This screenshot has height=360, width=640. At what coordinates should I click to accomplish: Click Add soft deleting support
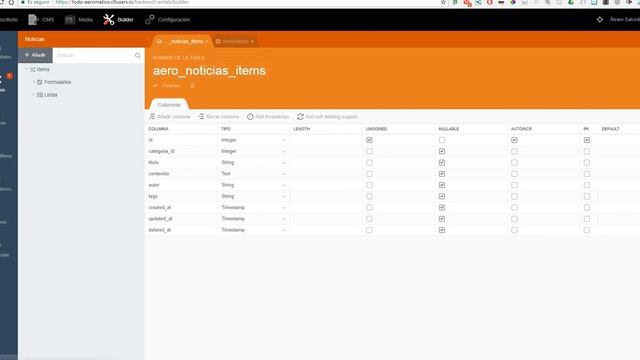point(327,117)
